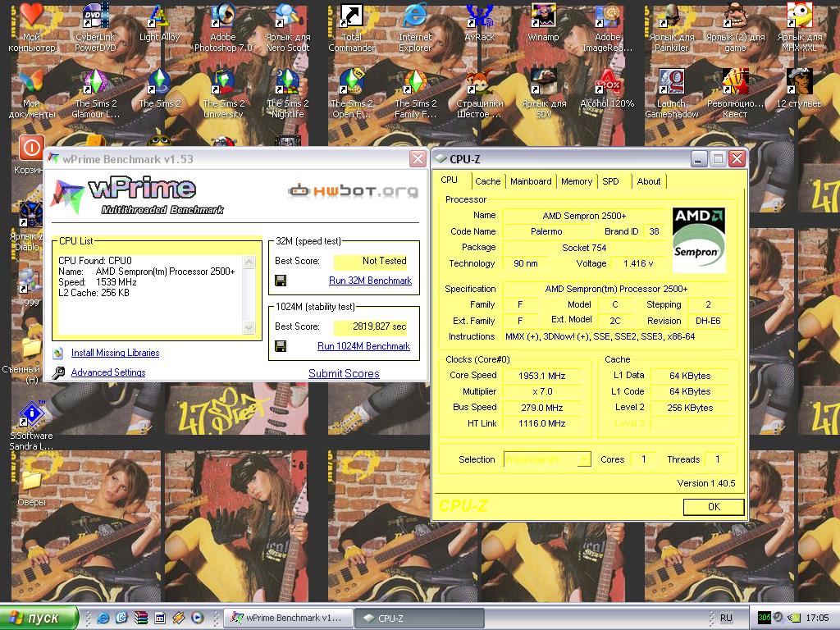Click the RU language indicator

pos(726,618)
